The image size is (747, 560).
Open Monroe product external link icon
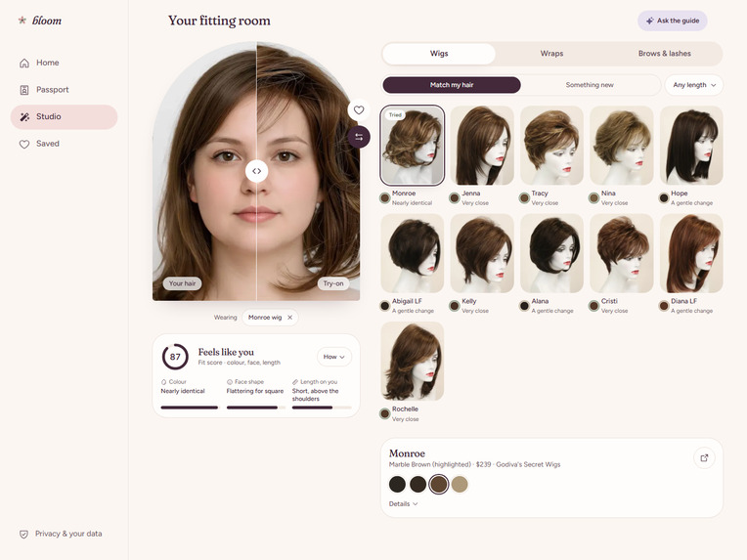pyautogui.click(x=704, y=457)
